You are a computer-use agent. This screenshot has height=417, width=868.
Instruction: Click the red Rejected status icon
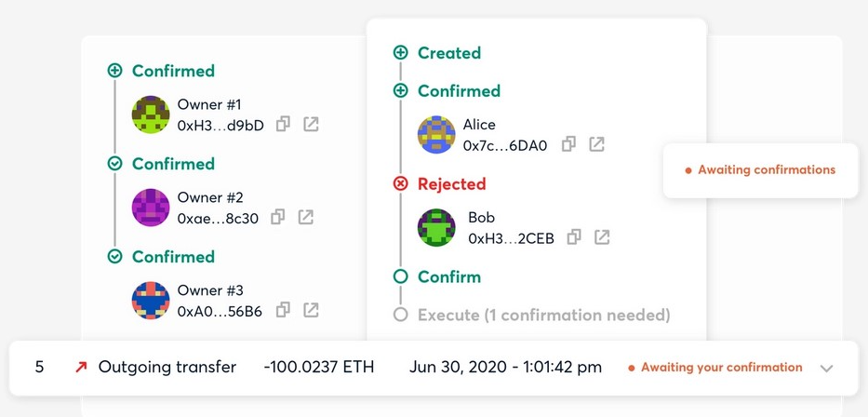[400, 183]
